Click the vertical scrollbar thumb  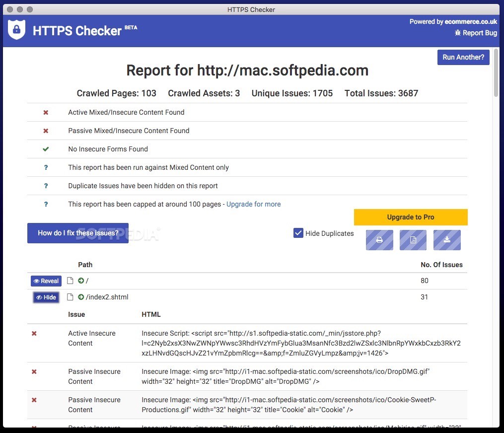click(x=496, y=74)
